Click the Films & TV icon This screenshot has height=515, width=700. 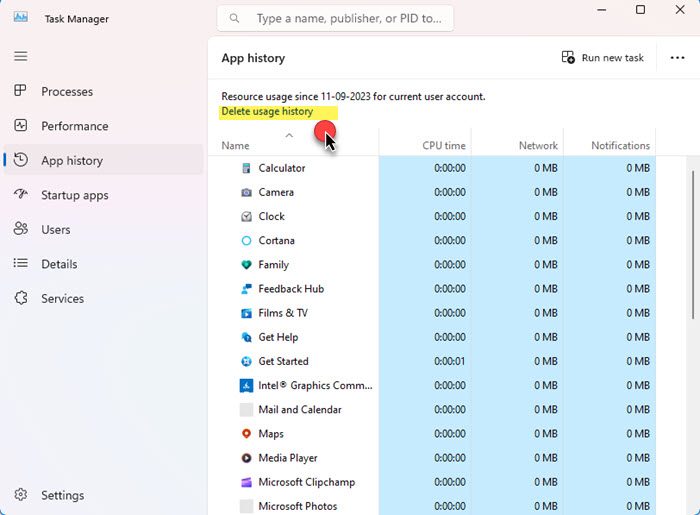pos(246,313)
